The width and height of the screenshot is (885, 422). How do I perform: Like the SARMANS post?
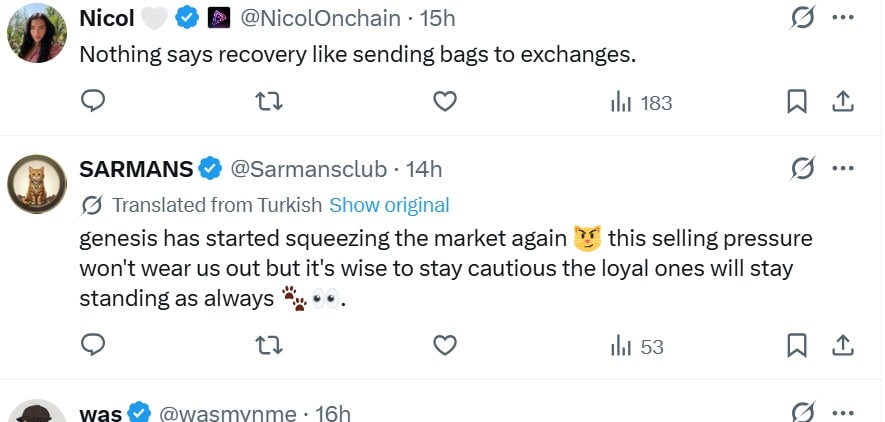tap(445, 346)
